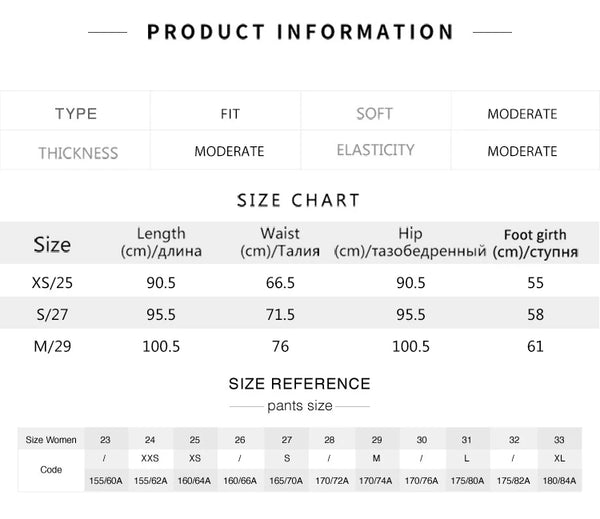Screen dimensions: 600x519
Task: Select the M/29 size row label
Action: click(52, 346)
